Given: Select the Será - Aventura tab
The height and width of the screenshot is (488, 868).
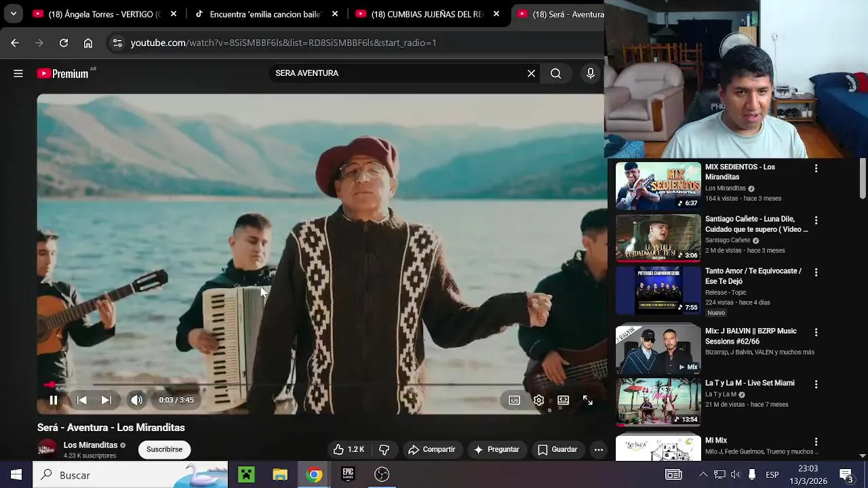Looking at the screenshot, I should [559, 14].
